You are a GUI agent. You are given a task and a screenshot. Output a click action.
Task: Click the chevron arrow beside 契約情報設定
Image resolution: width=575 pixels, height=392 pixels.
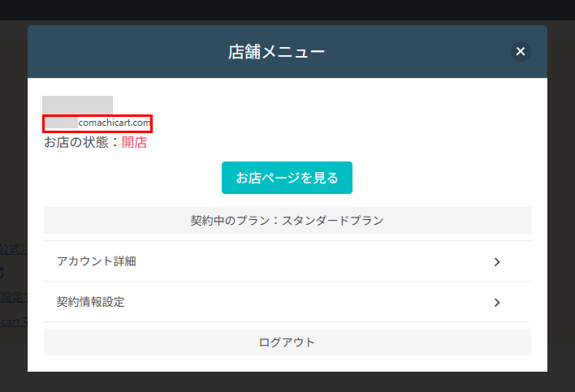click(497, 303)
